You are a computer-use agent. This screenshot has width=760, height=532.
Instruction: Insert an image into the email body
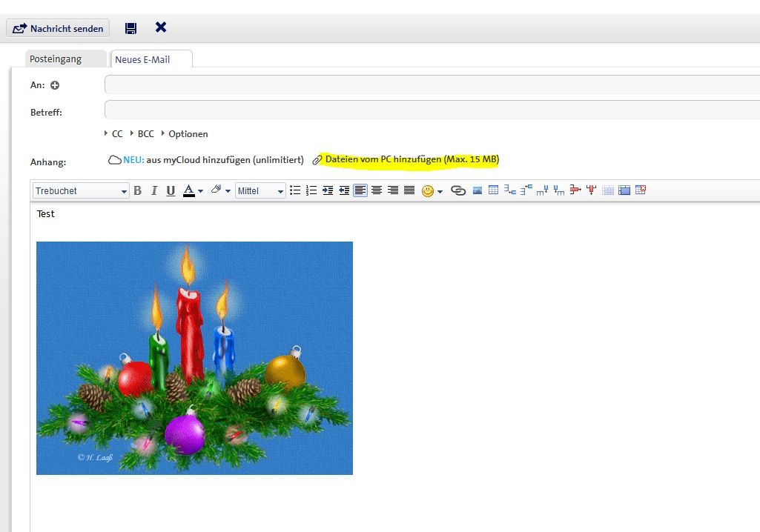point(477,190)
